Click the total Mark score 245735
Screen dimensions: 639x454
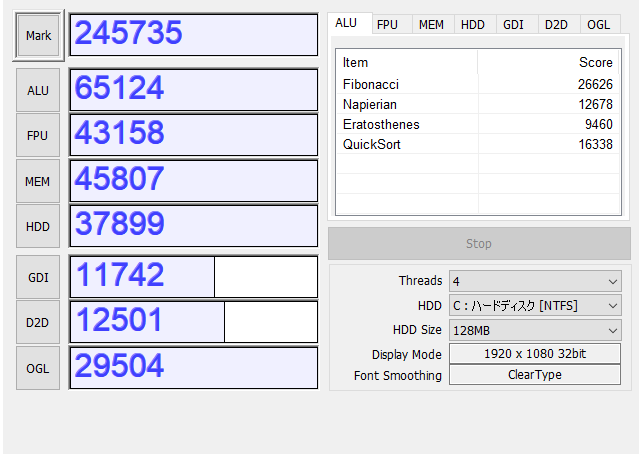pyautogui.click(x=194, y=35)
